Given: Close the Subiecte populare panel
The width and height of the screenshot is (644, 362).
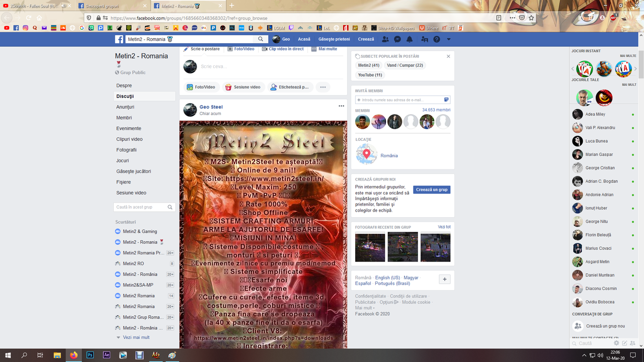Looking at the screenshot, I should (x=448, y=56).
